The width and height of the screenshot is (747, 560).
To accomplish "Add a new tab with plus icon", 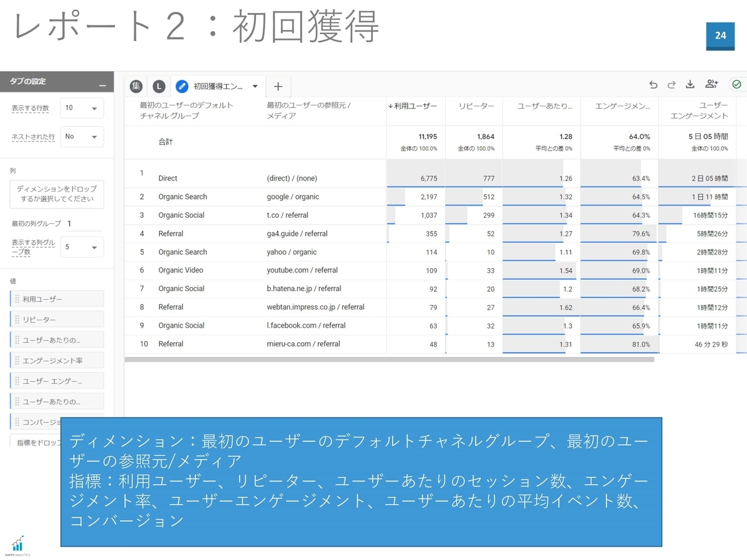I will 278,86.
